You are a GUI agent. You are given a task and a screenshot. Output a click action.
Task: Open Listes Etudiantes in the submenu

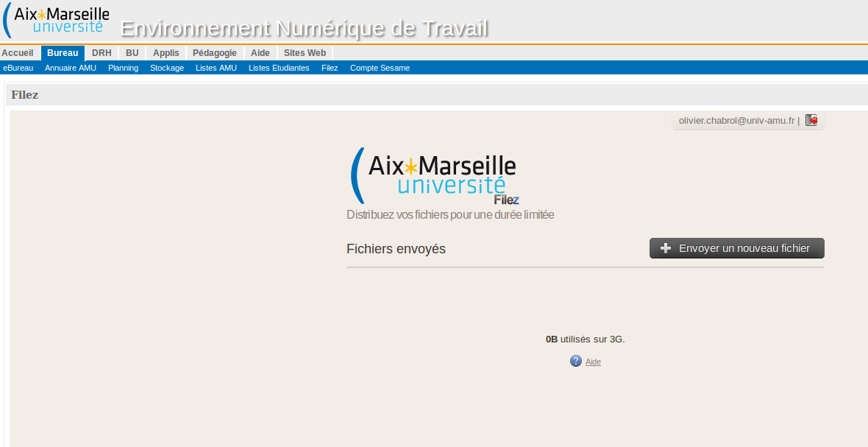point(279,68)
